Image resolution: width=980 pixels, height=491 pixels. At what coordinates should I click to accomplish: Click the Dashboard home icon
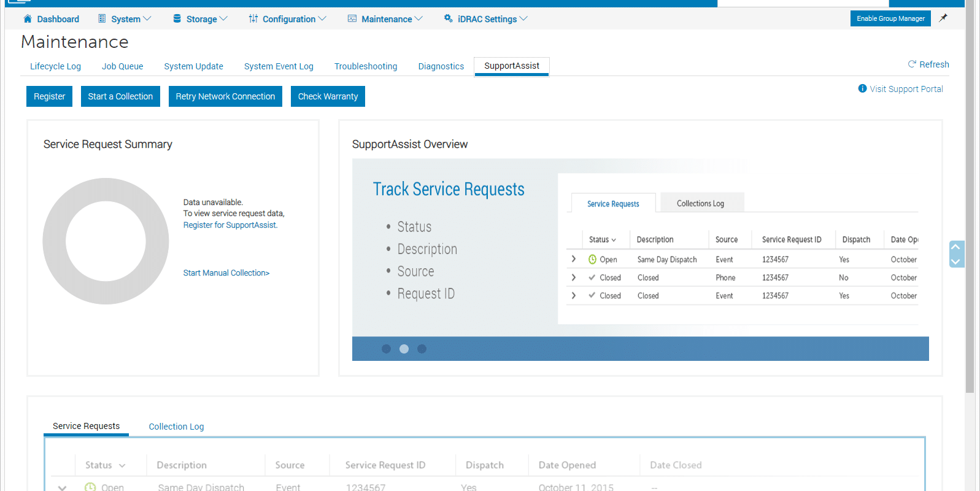click(x=28, y=19)
